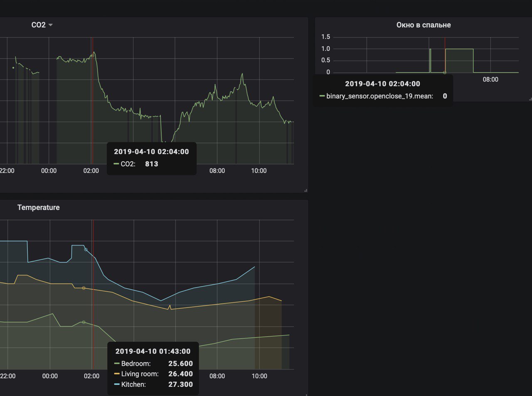Click the Окно в спальне panel resize handle
The height and width of the screenshot is (396, 532).
point(530,99)
